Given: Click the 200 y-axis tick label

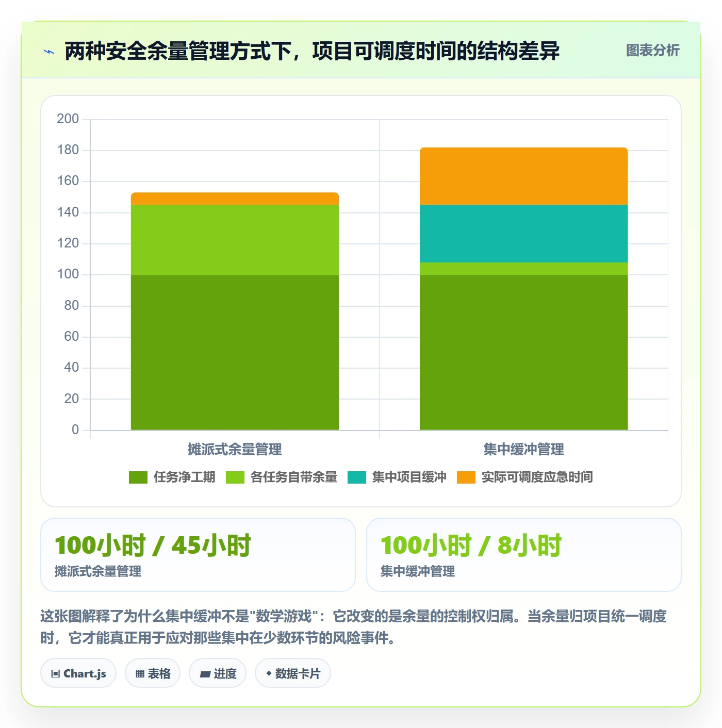Looking at the screenshot, I should coord(68,119).
